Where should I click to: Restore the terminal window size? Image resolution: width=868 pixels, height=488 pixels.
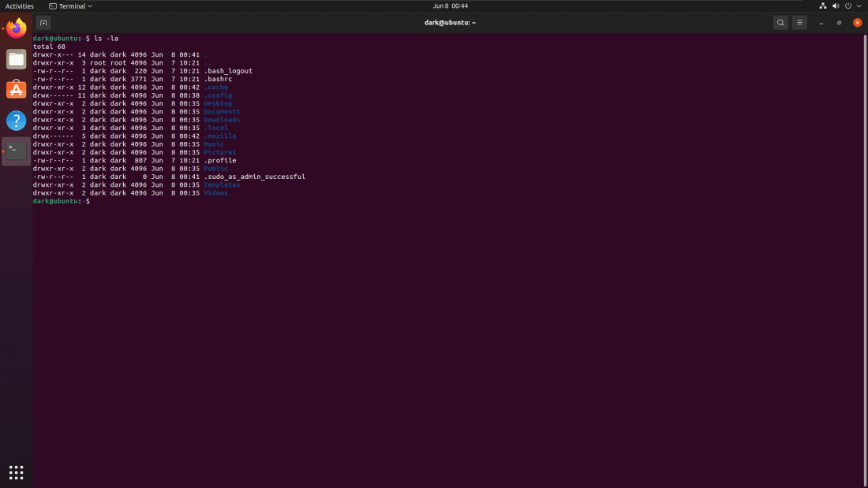click(x=840, y=23)
